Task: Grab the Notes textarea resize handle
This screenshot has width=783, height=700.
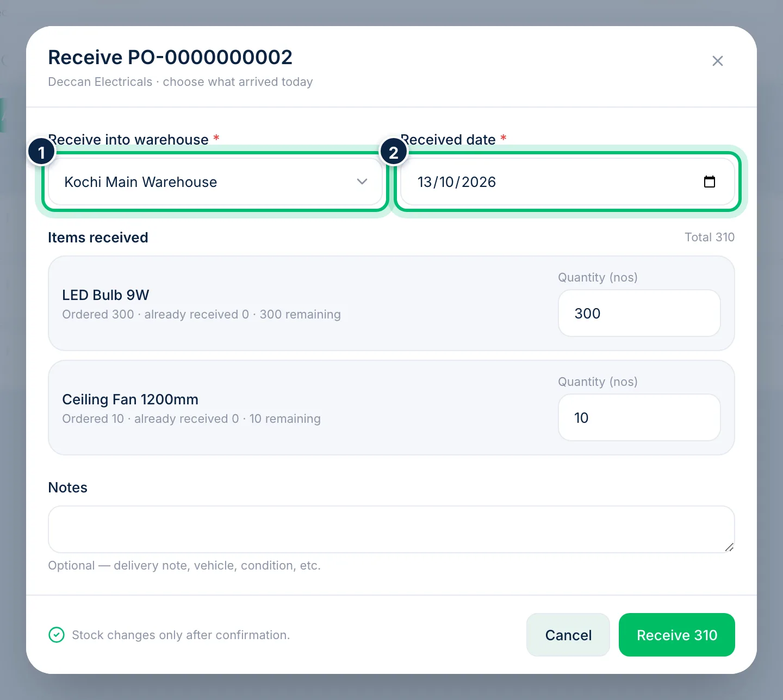Action: click(x=729, y=547)
